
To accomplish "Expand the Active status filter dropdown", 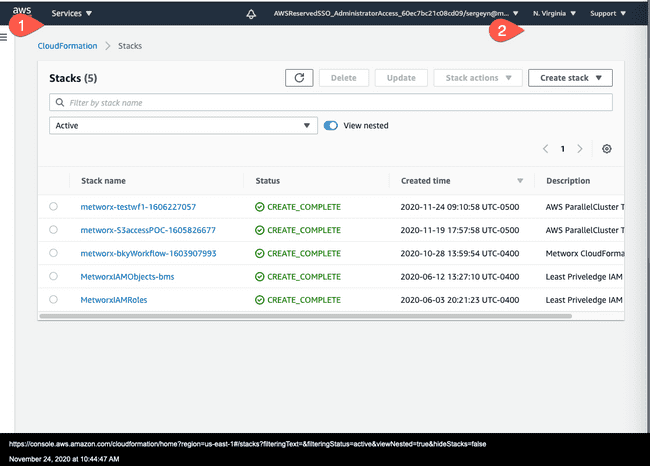I will coord(183,126).
